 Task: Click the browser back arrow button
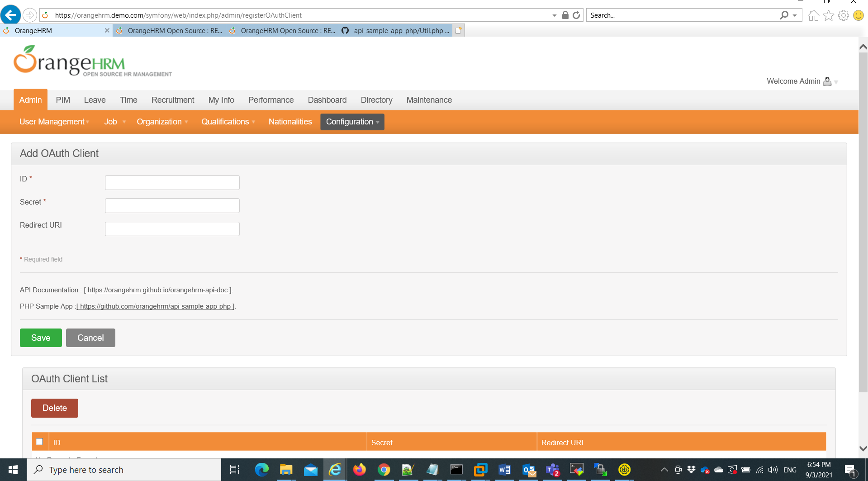point(10,15)
